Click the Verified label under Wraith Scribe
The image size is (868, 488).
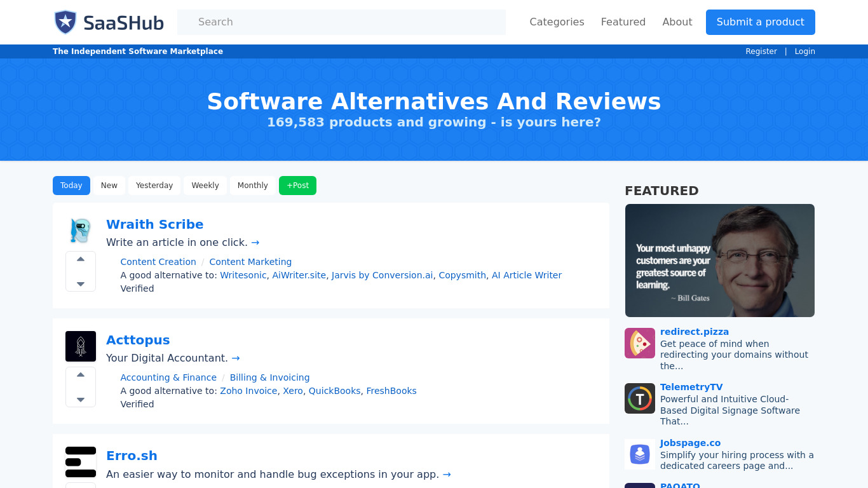137,288
